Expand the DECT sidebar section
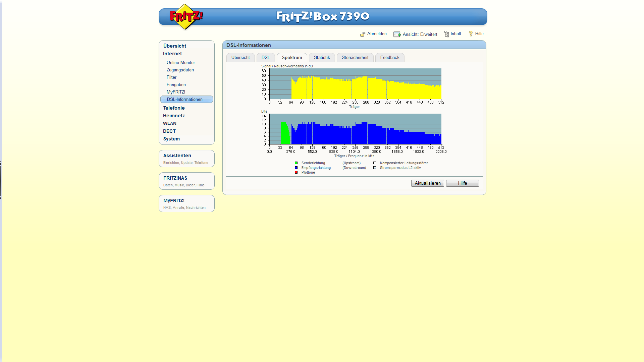Screen dimensions: 644x362 coord(169,131)
